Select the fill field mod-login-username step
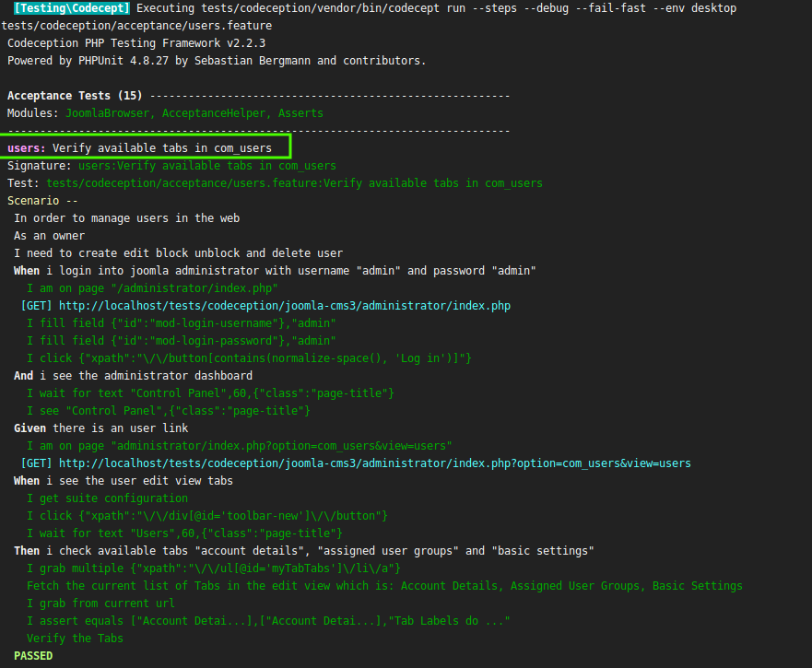The height and width of the screenshot is (668, 812). pyautogui.click(x=181, y=323)
